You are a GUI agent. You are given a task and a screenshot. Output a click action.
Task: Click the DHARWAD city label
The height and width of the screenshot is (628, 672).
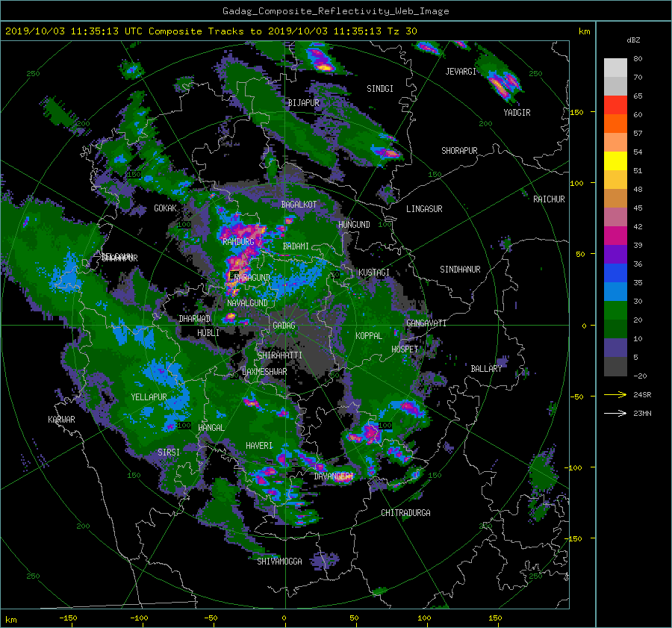[x=194, y=319]
